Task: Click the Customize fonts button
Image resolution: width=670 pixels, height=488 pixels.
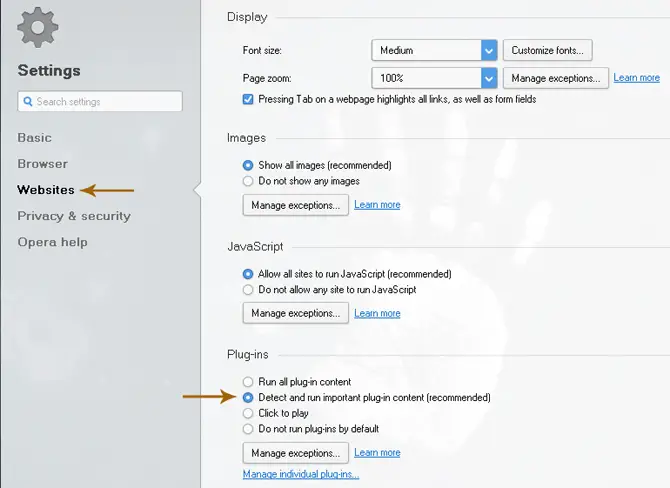Action: point(547,50)
